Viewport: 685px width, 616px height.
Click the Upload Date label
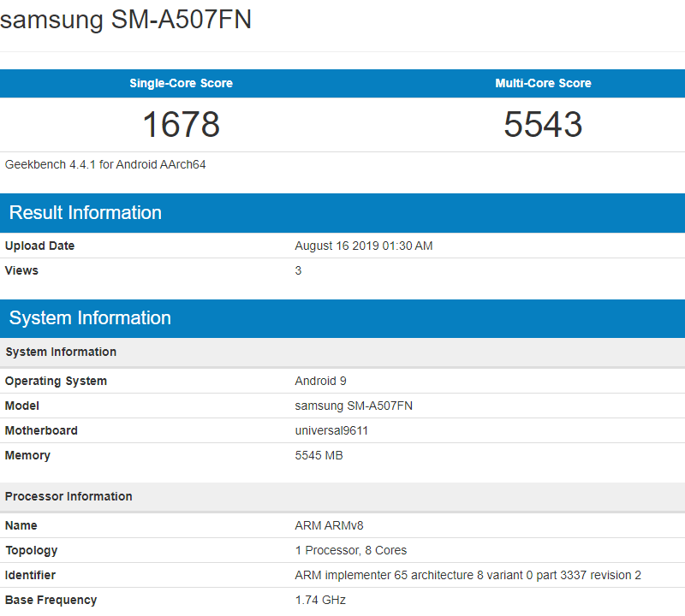click(39, 246)
